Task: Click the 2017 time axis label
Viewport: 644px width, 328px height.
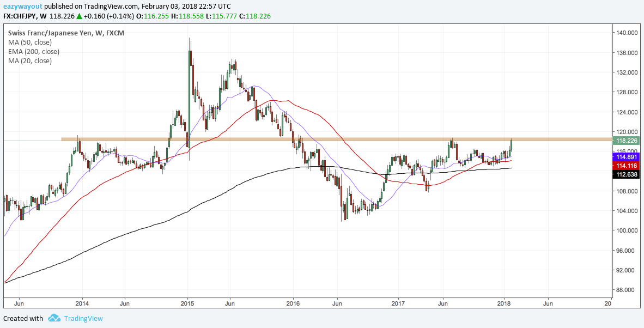Action: [x=398, y=303]
